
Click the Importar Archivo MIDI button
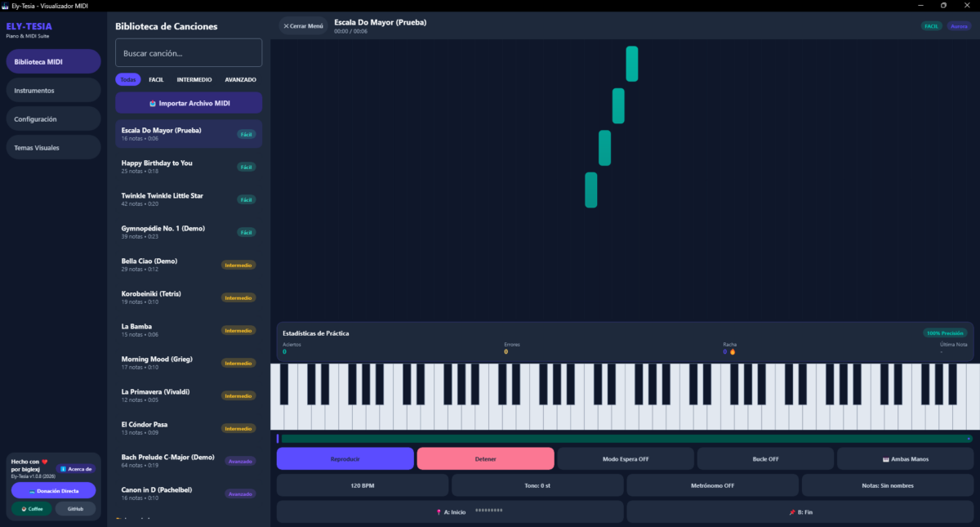click(x=189, y=103)
